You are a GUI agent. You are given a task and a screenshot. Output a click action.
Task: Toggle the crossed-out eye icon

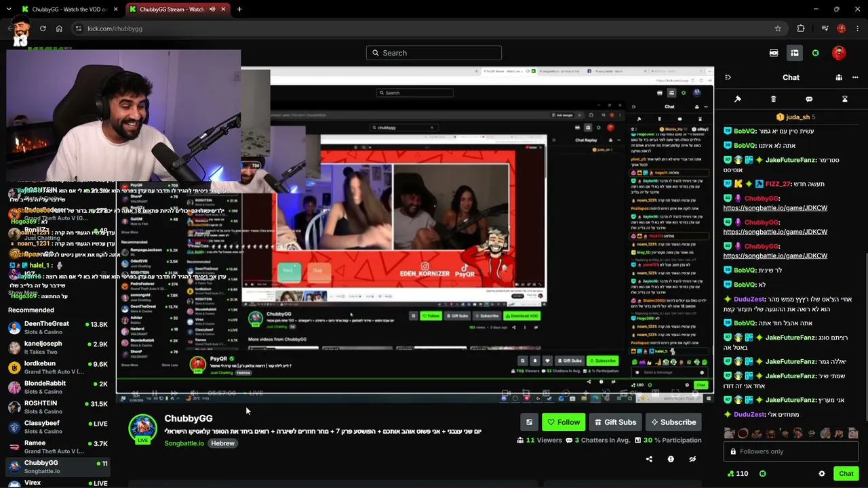(692, 459)
